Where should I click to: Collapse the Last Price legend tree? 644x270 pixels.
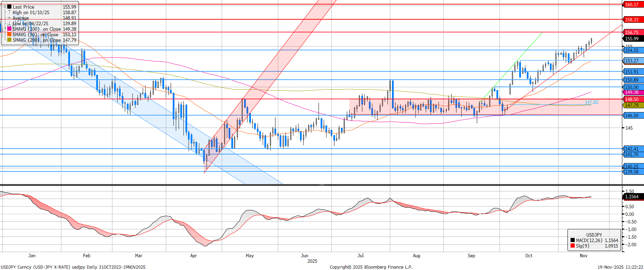[5, 7]
